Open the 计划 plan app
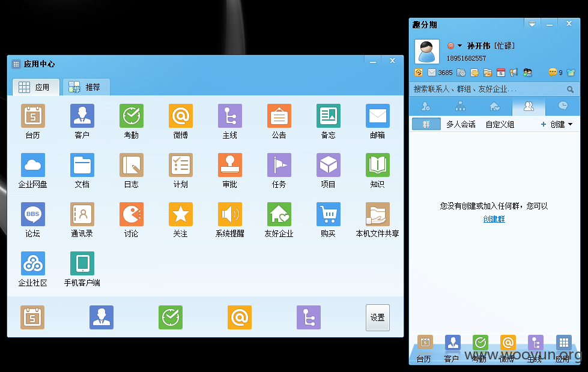The height and width of the screenshot is (372, 588). [x=180, y=165]
